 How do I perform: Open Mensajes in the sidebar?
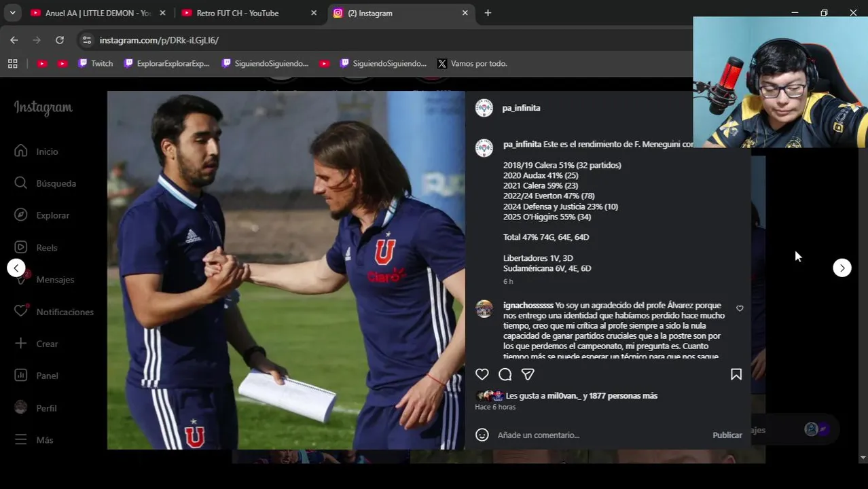coord(45,280)
